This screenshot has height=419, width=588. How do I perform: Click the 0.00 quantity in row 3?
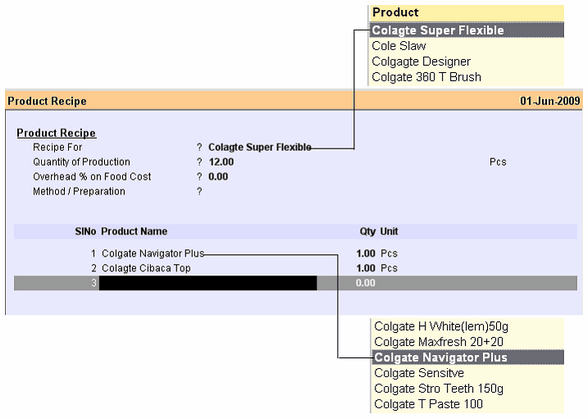coord(365,283)
